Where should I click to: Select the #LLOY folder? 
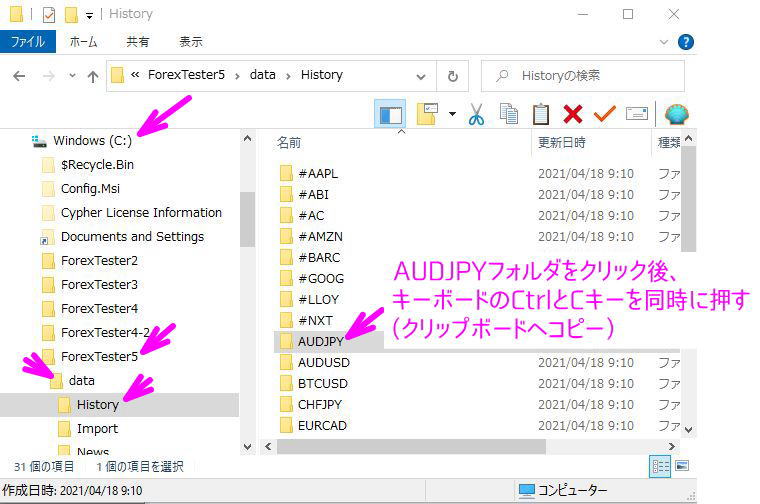pos(318,299)
